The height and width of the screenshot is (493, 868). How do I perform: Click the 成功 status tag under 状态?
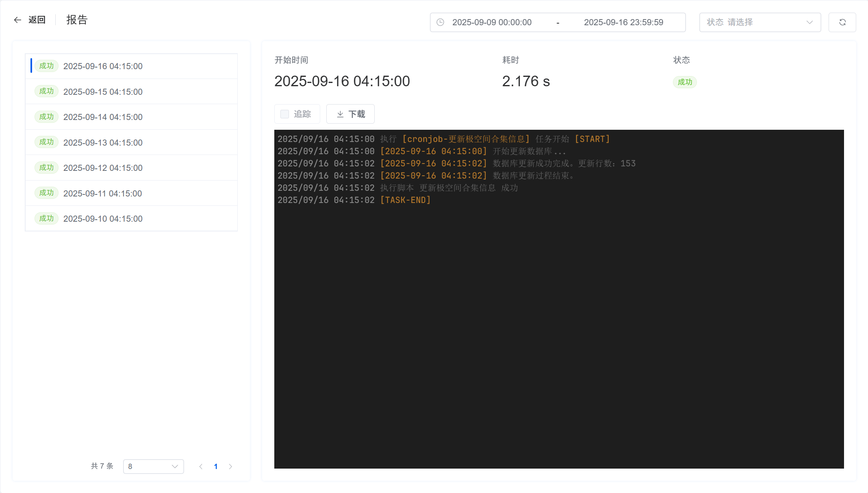685,82
